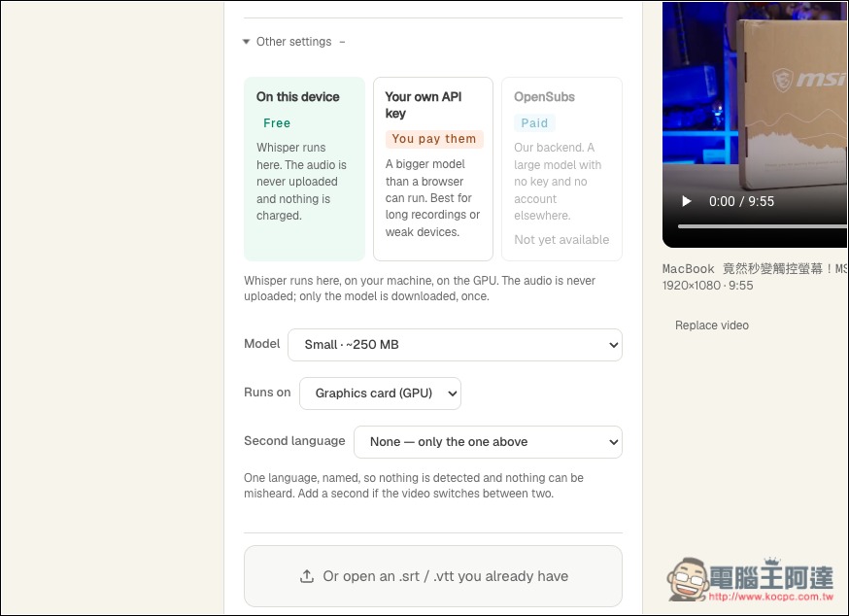Click the Runs on label
Image resolution: width=849 pixels, height=616 pixels.
tap(267, 393)
